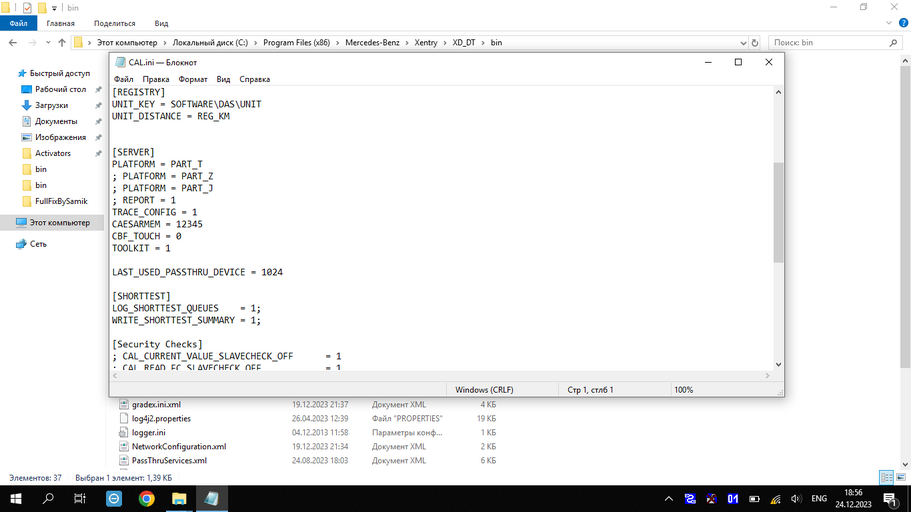Screen dimensions: 911x512
Task: Unpin Загрузки pin icon
Action: click(x=98, y=105)
